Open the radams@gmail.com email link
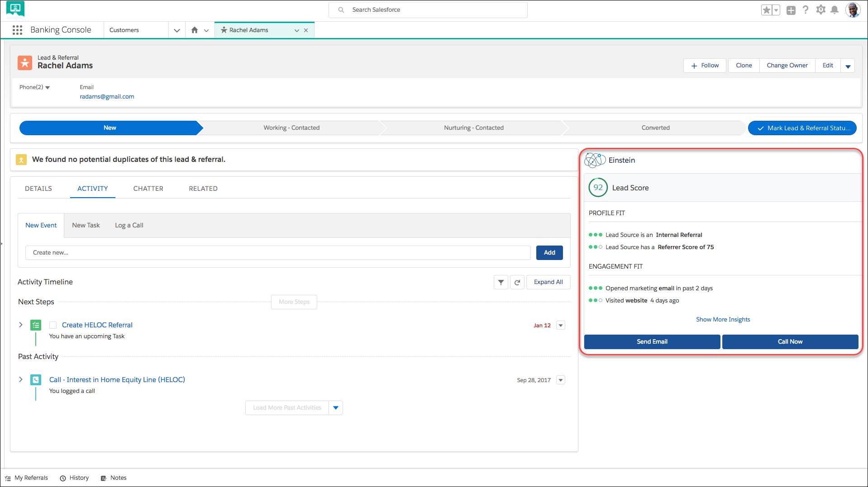This screenshot has height=487, width=868. [x=107, y=96]
